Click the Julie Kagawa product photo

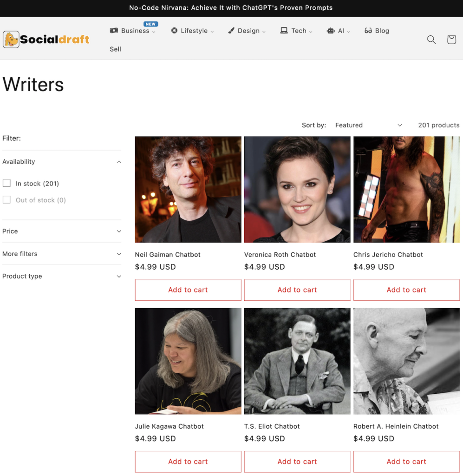click(x=188, y=361)
